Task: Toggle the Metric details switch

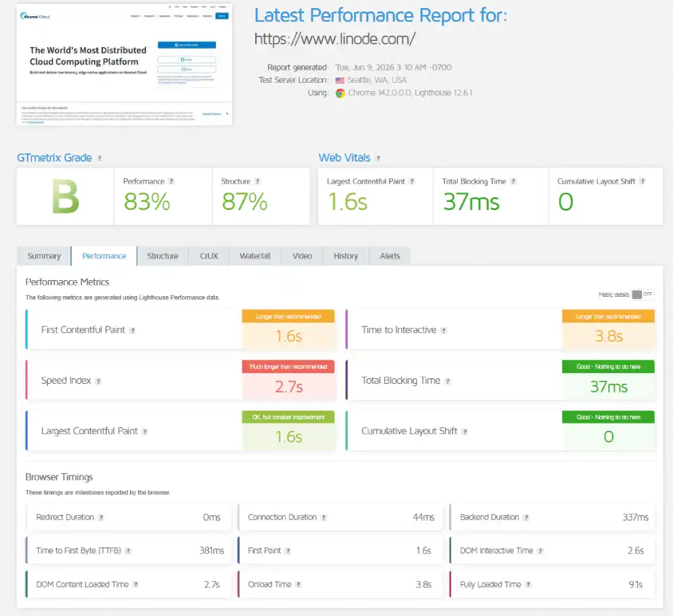Action: [643, 294]
